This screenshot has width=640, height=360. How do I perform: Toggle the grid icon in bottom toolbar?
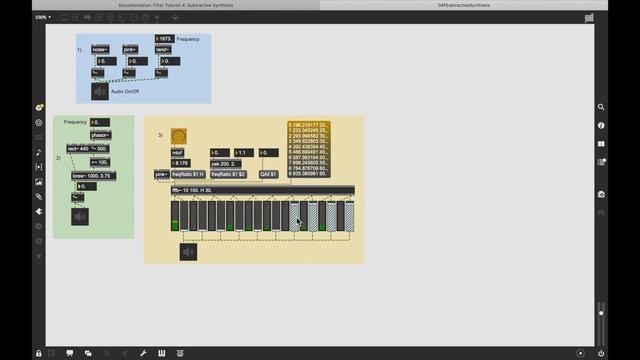click(x=162, y=353)
